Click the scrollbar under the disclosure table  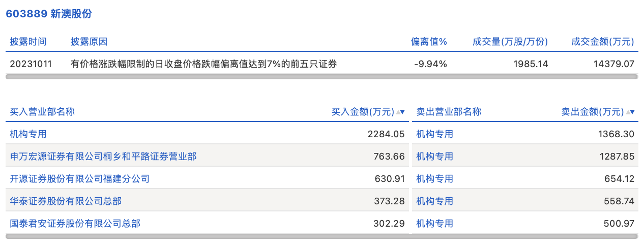point(321,77)
